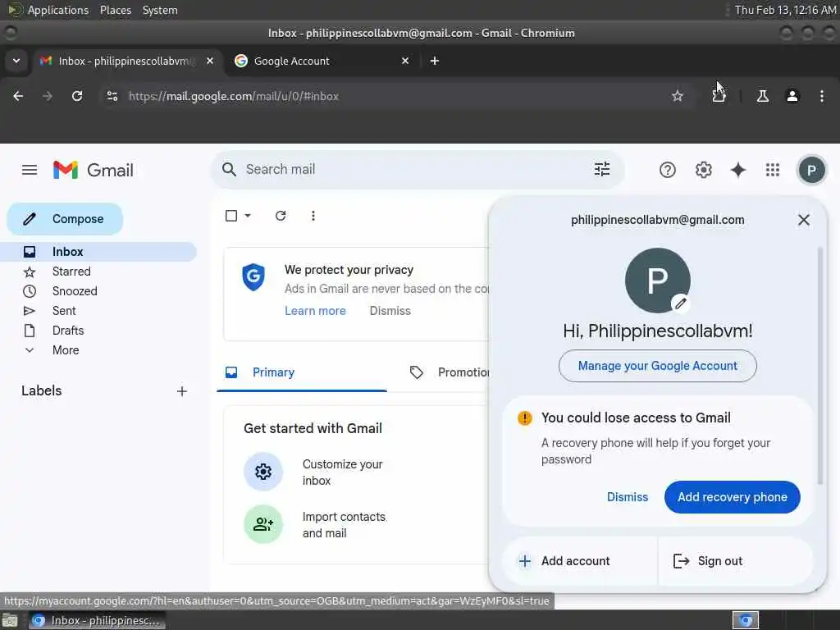
Task: Open the Chrome Labs flask icon
Action: pos(762,96)
